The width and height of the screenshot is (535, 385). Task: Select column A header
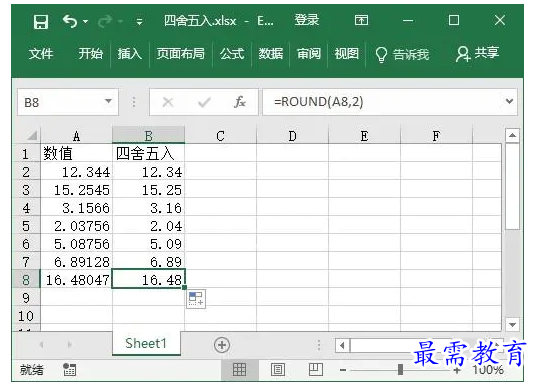76,136
